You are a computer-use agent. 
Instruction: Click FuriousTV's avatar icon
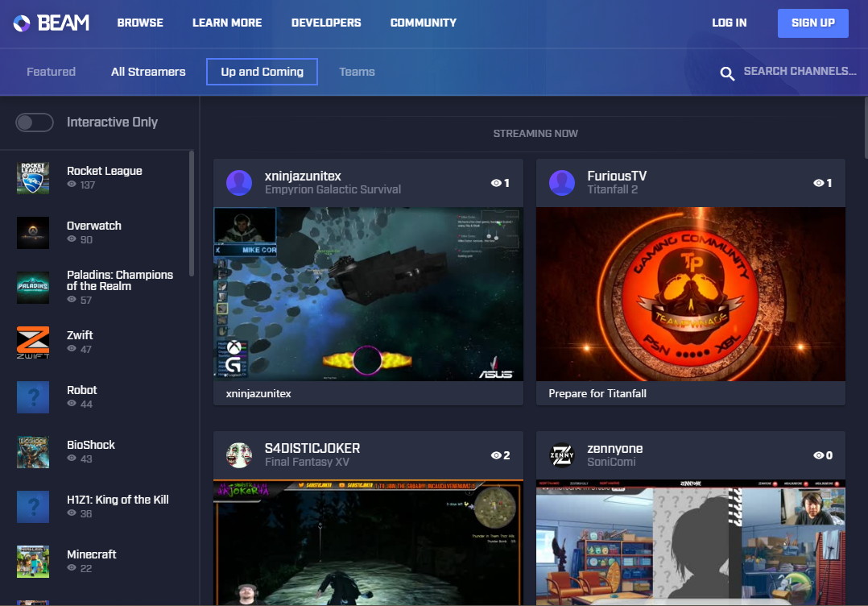pos(562,183)
